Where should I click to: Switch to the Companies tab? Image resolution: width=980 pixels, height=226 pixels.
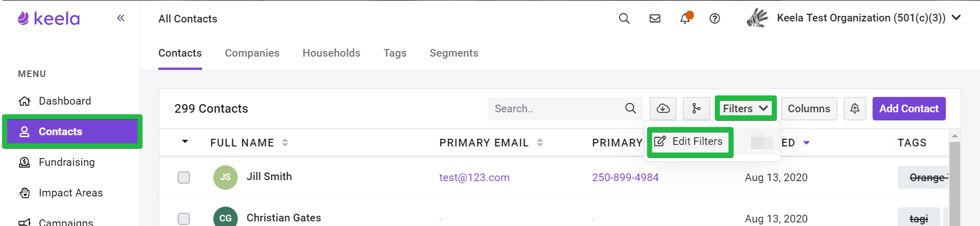click(x=252, y=53)
